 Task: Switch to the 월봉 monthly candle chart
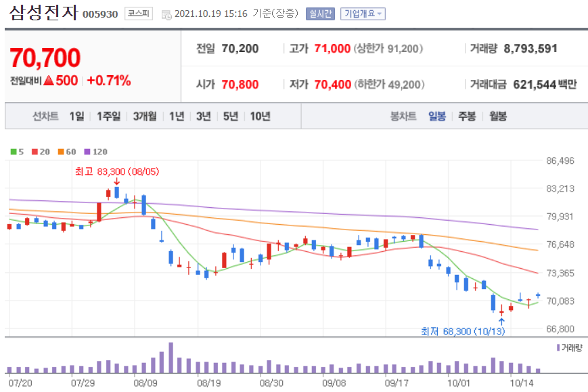click(x=497, y=116)
